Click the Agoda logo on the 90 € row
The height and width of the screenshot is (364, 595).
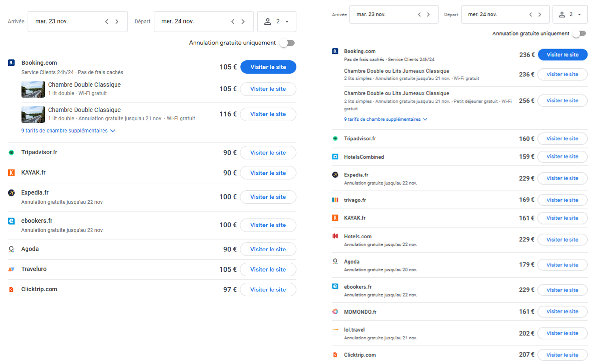tap(11, 249)
